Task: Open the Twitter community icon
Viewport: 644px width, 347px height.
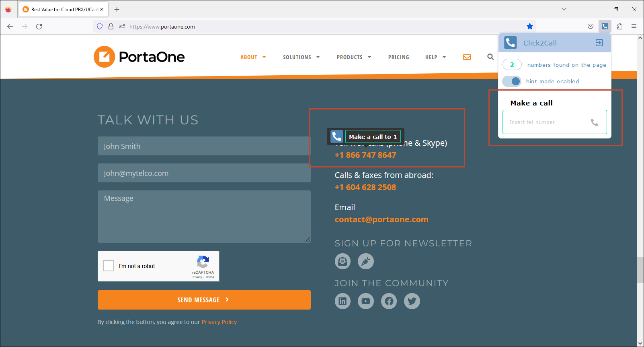Action: 412,301
